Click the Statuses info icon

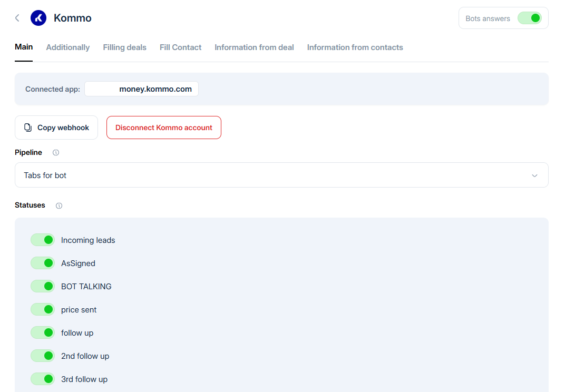59,205
